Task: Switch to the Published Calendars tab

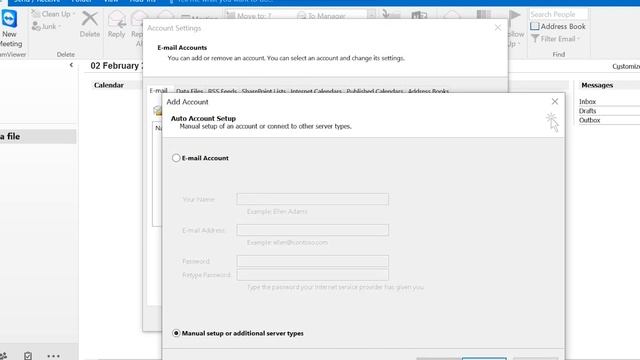Action: (x=375, y=91)
